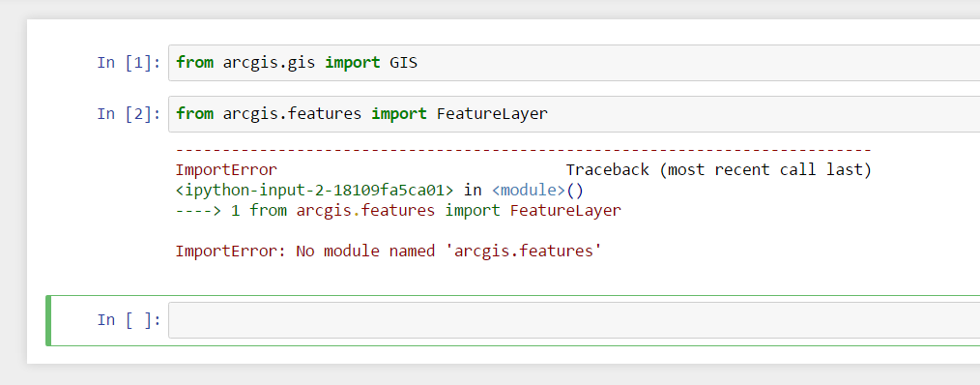The width and height of the screenshot is (980, 385).
Task: Click the empty code cell input
Action: coord(574,320)
